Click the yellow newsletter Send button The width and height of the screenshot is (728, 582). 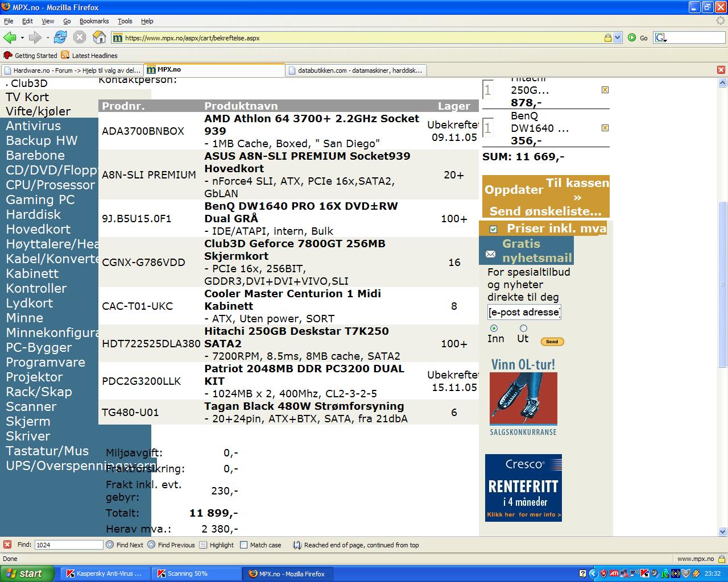(x=552, y=342)
